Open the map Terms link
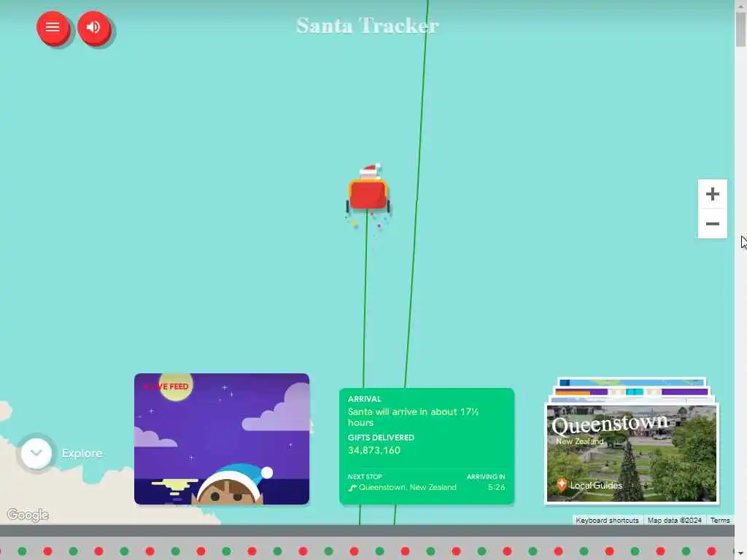The width and height of the screenshot is (747, 560). coord(720,520)
